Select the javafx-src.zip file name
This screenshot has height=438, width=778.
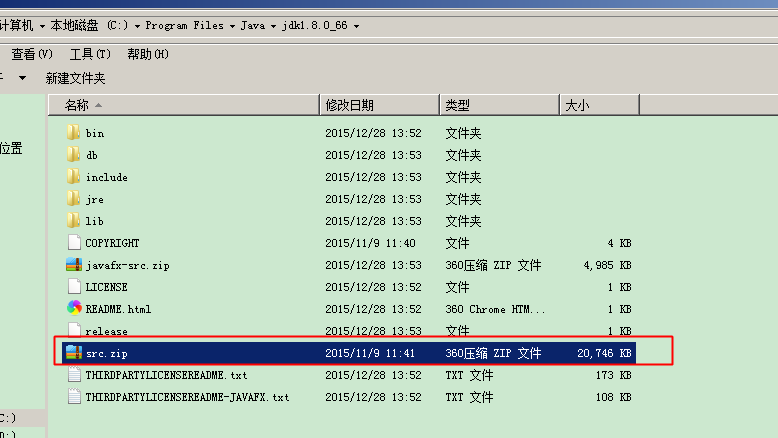128,265
